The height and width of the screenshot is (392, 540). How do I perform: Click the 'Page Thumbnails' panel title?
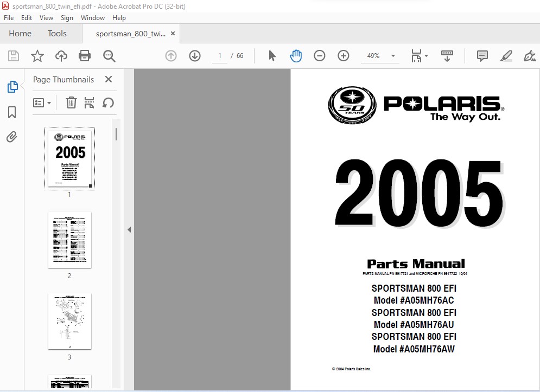coord(63,80)
